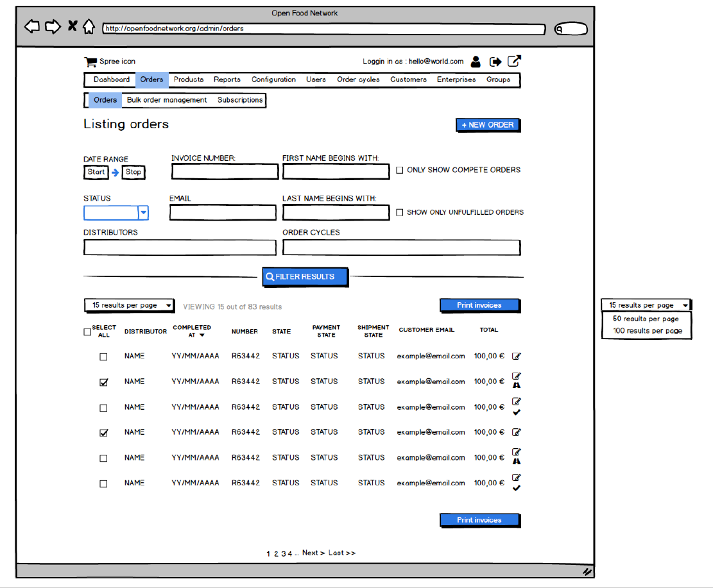Edit the fourth order row via pencil icon
The height and width of the screenshot is (588, 713).
click(517, 432)
